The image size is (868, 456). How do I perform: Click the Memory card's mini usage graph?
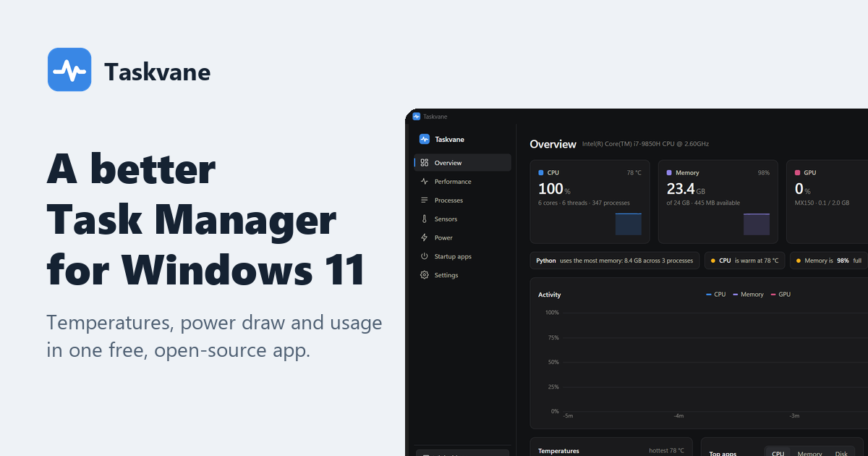[x=757, y=224]
